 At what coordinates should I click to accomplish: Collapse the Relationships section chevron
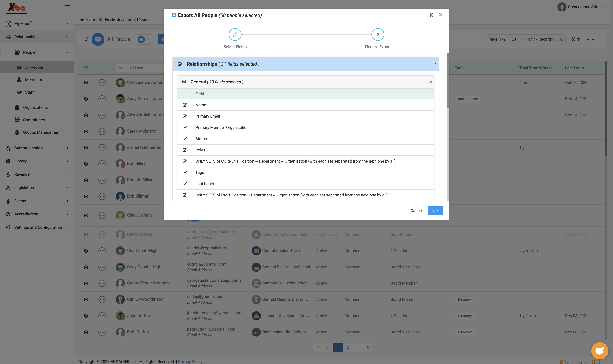(435, 64)
